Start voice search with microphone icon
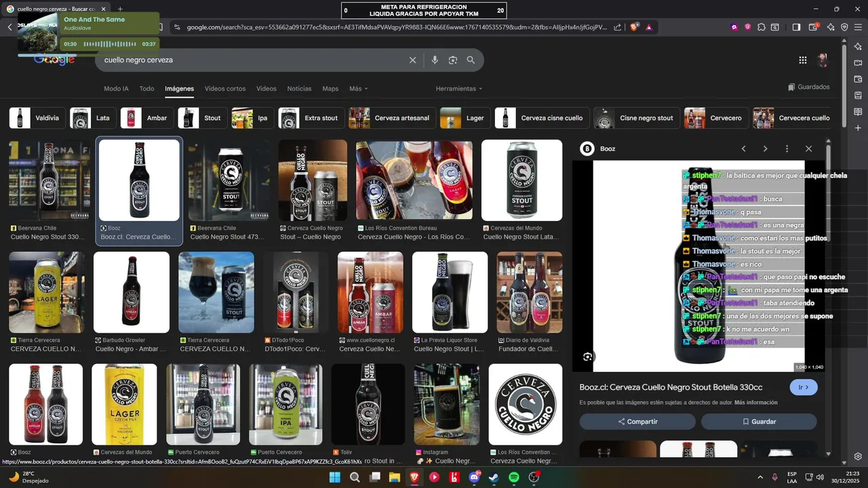 (435, 60)
